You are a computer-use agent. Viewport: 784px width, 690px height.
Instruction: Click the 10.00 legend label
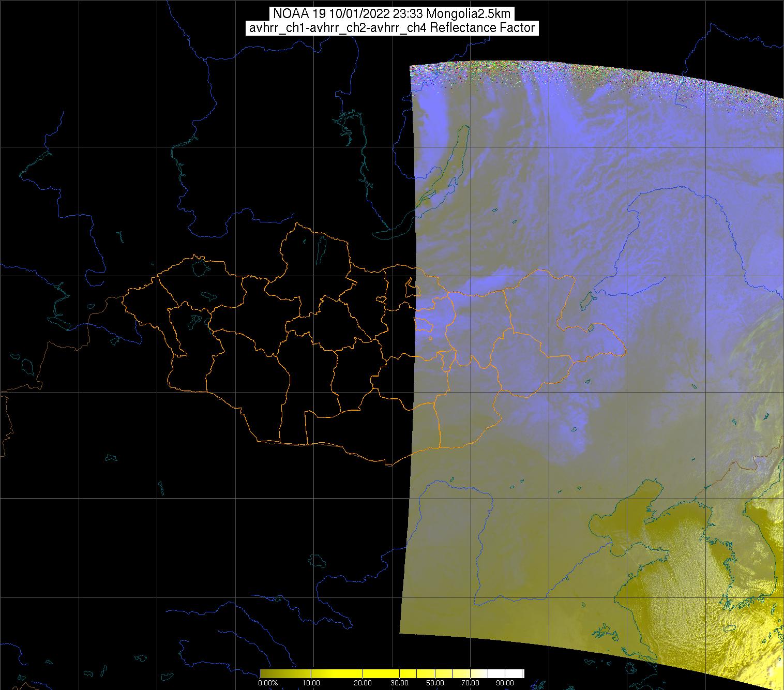click(311, 683)
